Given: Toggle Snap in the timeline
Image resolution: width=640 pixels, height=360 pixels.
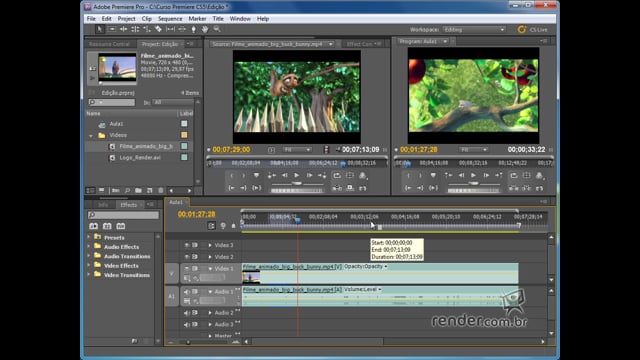Looking at the screenshot, I should pyautogui.click(x=211, y=226).
